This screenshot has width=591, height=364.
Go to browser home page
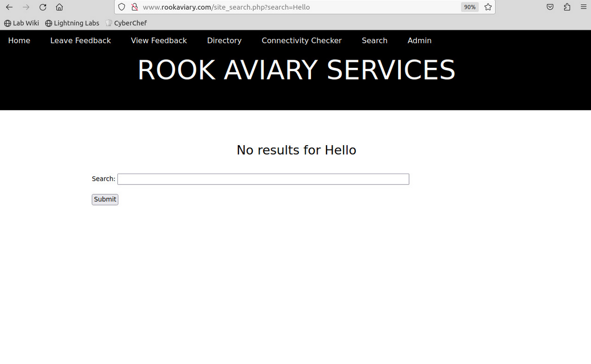click(x=59, y=7)
